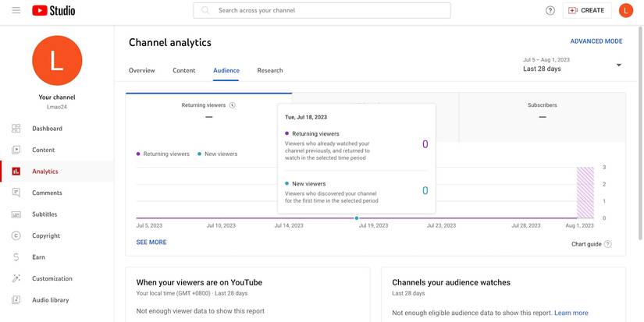Click the clock icon beside Returning viewers
The image size is (644, 322).
pyautogui.click(x=233, y=105)
